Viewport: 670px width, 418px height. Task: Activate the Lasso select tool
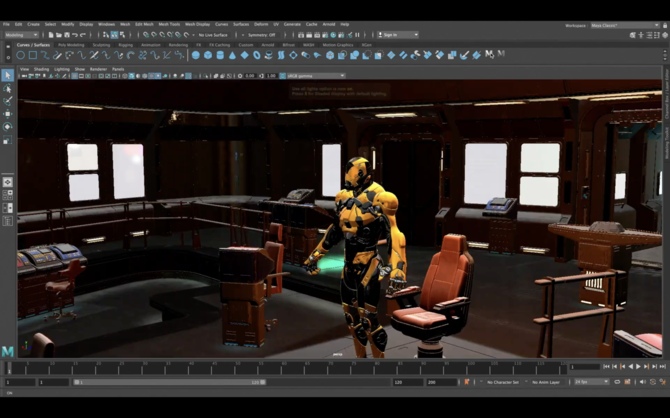(x=8, y=88)
